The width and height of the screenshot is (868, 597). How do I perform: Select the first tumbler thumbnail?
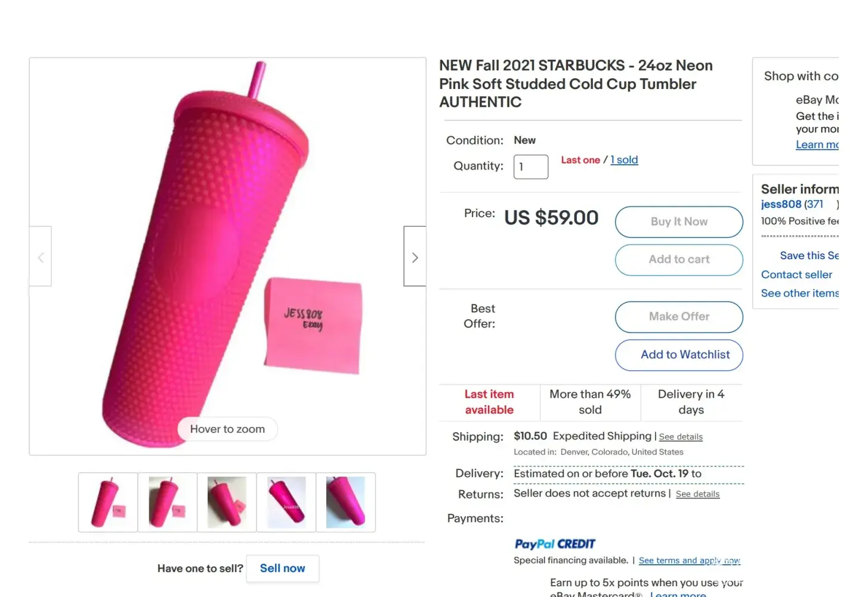[108, 502]
